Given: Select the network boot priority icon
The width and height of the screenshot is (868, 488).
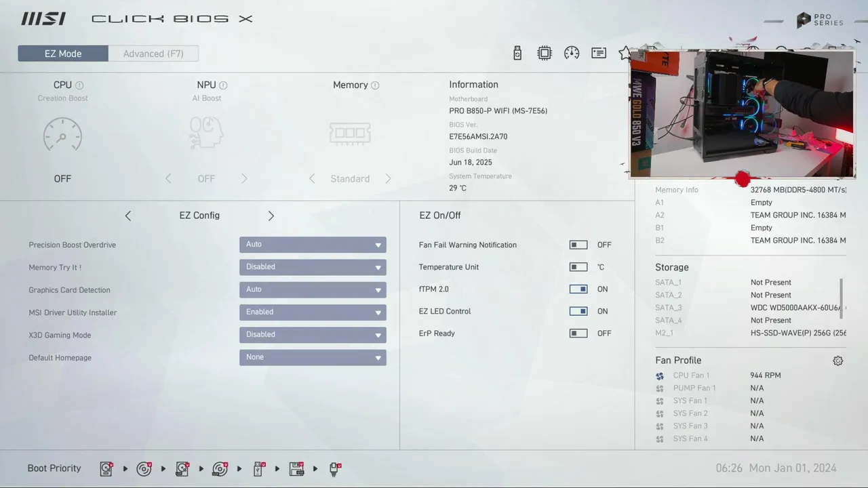Looking at the screenshot, I should point(335,468).
